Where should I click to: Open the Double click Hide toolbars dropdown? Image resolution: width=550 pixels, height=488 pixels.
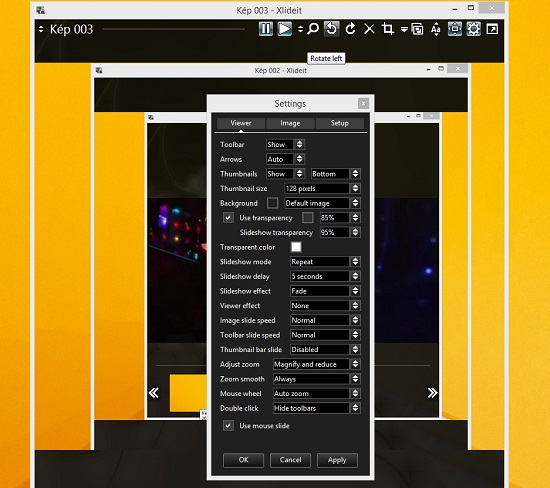point(316,408)
